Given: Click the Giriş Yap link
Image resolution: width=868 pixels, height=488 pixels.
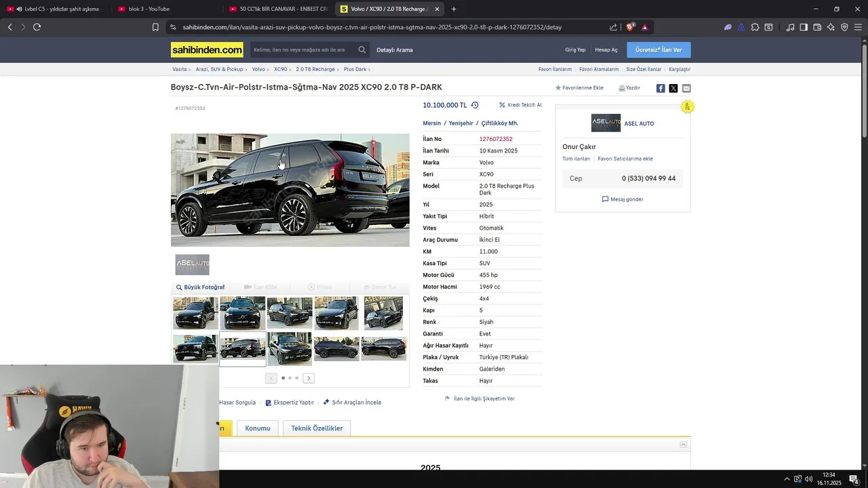Looking at the screenshot, I should tap(575, 49).
